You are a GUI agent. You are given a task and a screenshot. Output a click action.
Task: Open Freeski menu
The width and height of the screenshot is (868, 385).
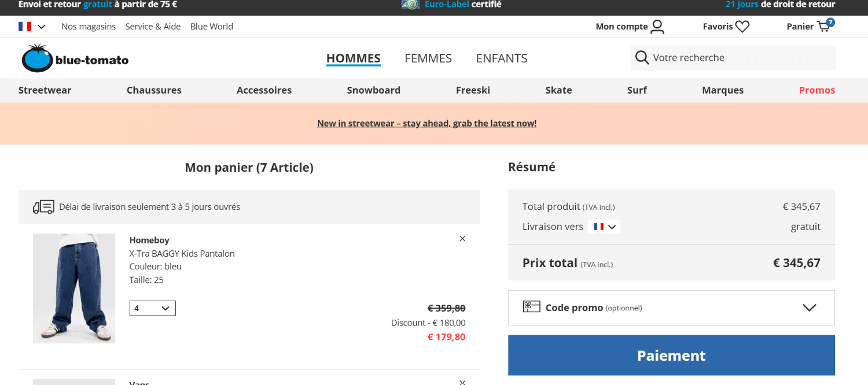point(473,90)
